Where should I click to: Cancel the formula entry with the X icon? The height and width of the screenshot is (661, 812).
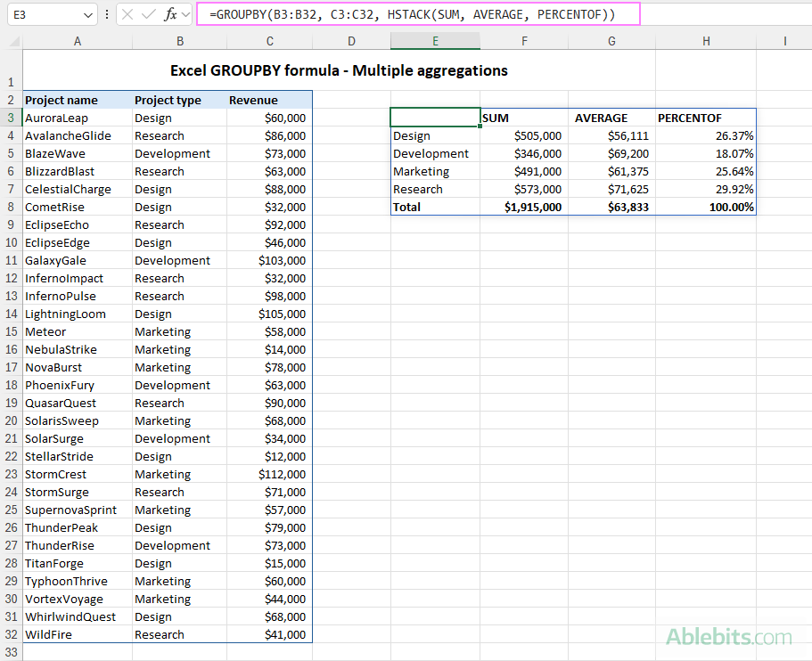[x=127, y=13]
